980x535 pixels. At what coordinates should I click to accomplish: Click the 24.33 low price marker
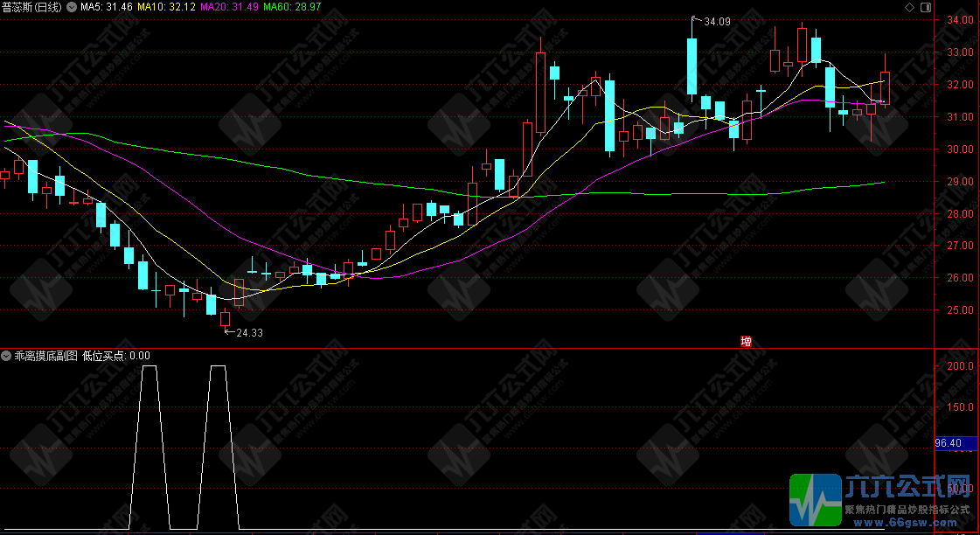(x=248, y=332)
